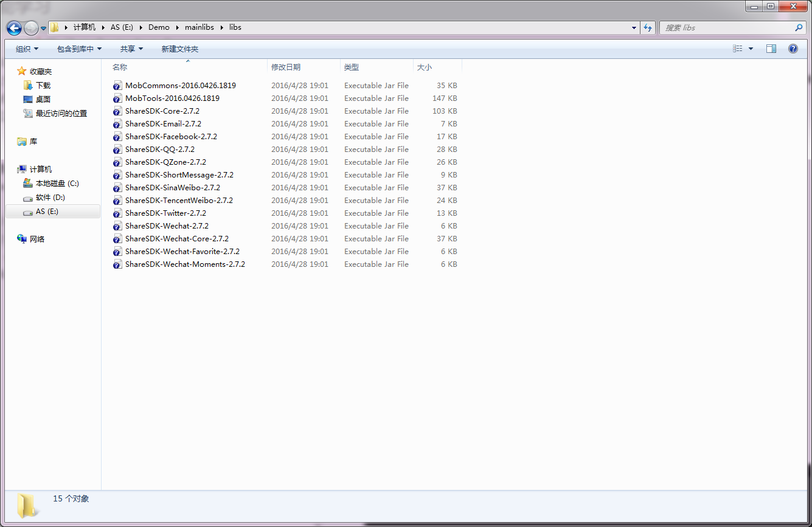
Task: Open the 组织 menu
Action: (x=27, y=49)
